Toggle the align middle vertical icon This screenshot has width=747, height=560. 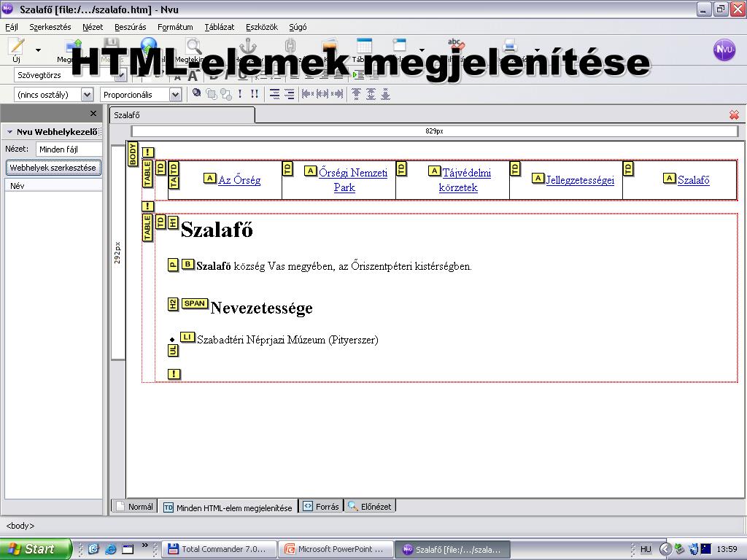(x=371, y=94)
